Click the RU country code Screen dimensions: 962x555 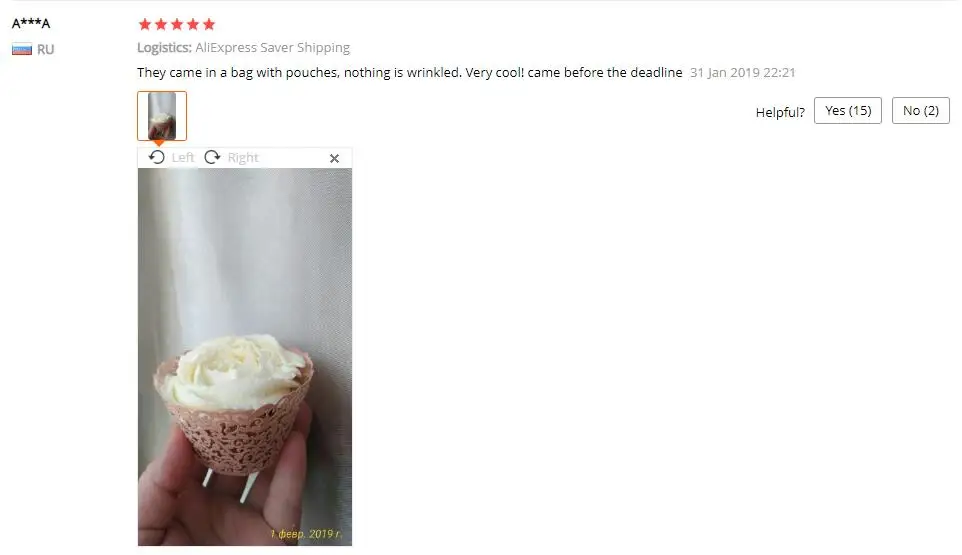coord(45,49)
